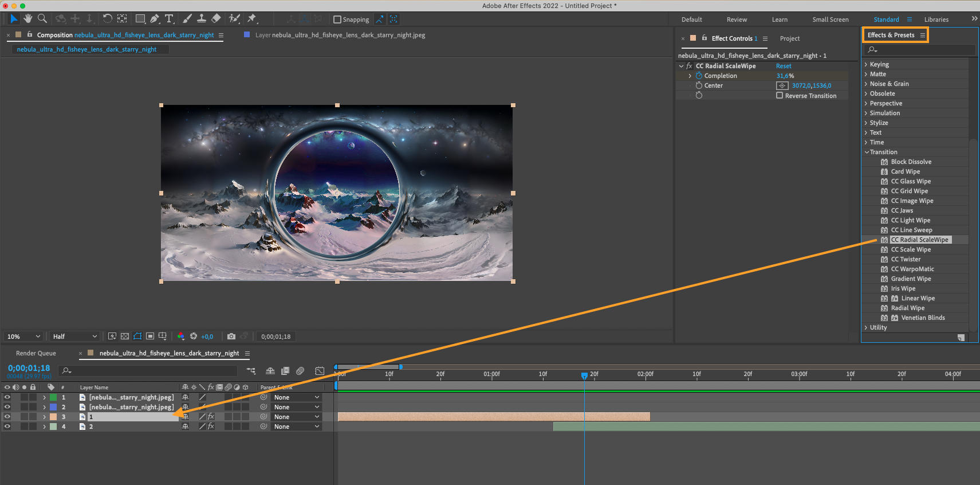Check the Reverse Transition option
The image size is (980, 485).
780,96
